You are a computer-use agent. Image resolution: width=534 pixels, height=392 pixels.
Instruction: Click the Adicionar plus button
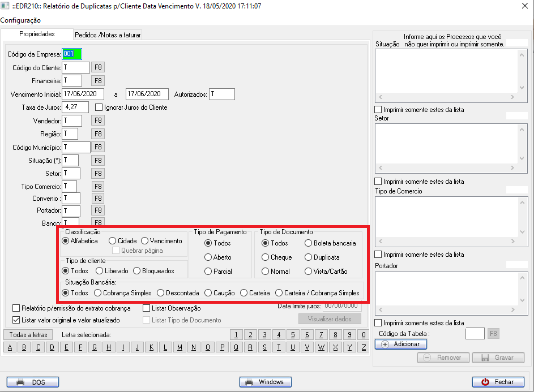pyautogui.click(x=401, y=344)
